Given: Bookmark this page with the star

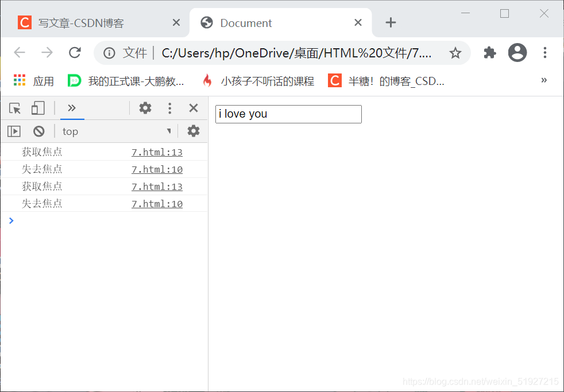Looking at the screenshot, I should (455, 53).
